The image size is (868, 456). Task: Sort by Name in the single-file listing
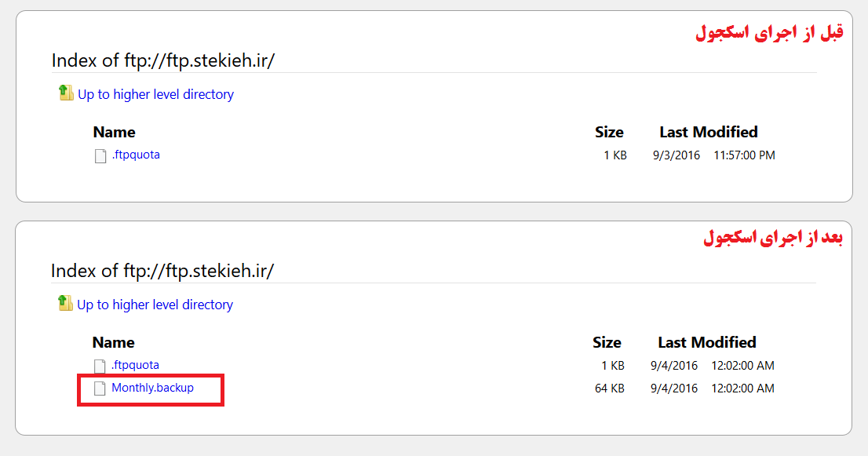point(114,133)
